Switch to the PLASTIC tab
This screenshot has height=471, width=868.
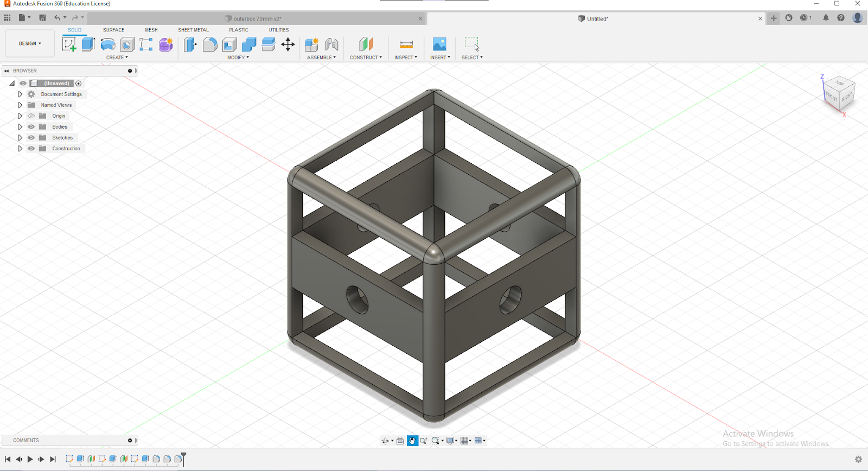(239, 30)
